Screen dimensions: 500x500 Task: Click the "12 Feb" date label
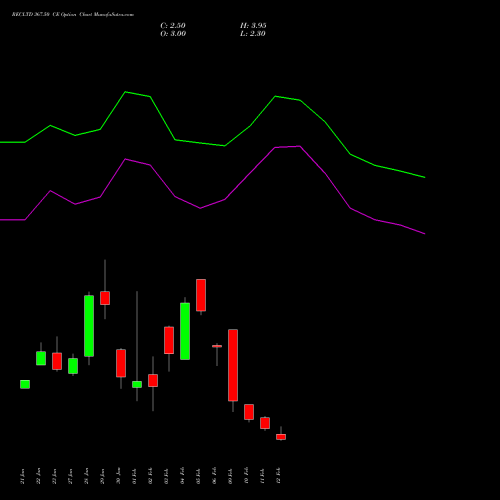click(x=278, y=476)
